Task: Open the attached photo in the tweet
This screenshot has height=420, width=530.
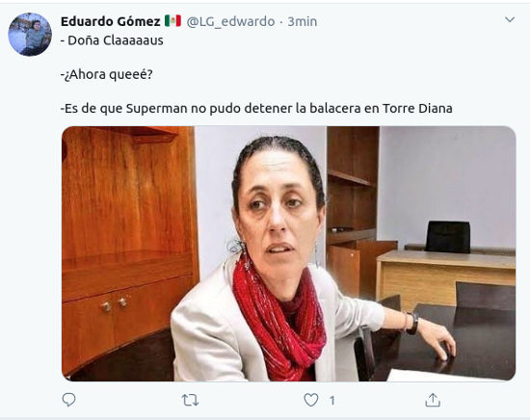Action: tap(288, 253)
